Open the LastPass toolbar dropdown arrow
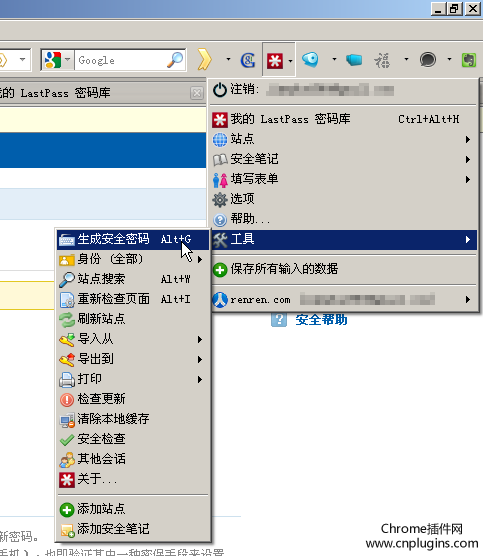This screenshot has height=556, width=483. point(290,61)
